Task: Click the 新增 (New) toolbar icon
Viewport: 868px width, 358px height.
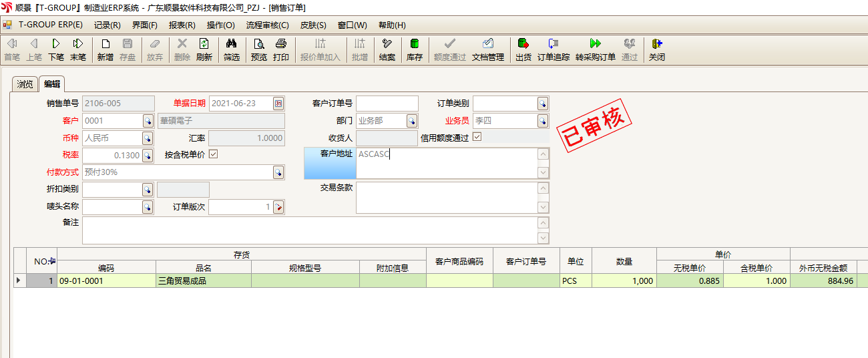Action: coord(105,49)
